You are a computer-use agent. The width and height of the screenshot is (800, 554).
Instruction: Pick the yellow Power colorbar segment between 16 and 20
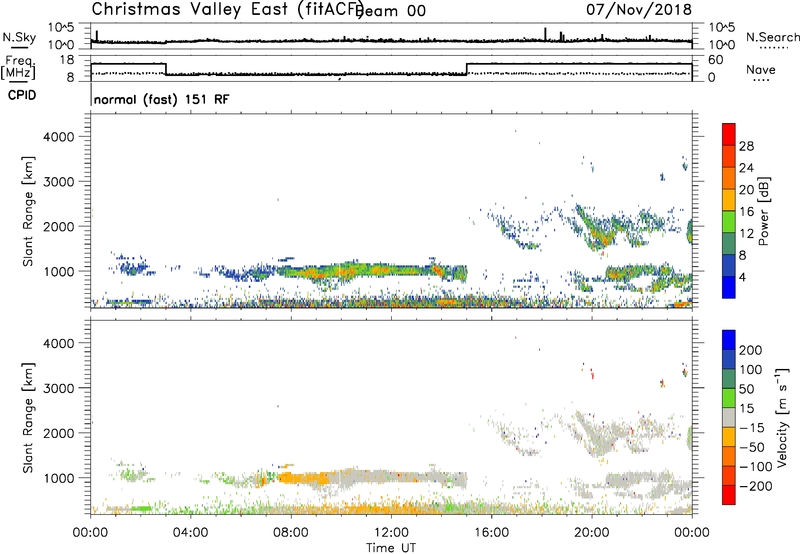point(729,200)
